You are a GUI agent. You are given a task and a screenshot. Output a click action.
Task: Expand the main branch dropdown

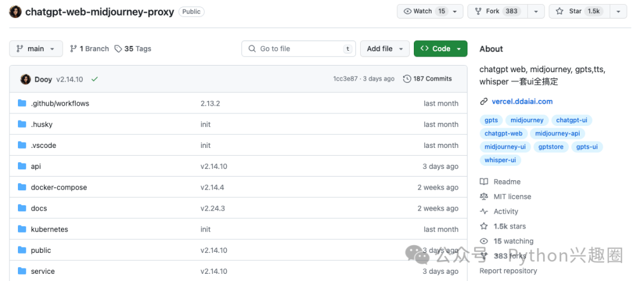click(36, 48)
